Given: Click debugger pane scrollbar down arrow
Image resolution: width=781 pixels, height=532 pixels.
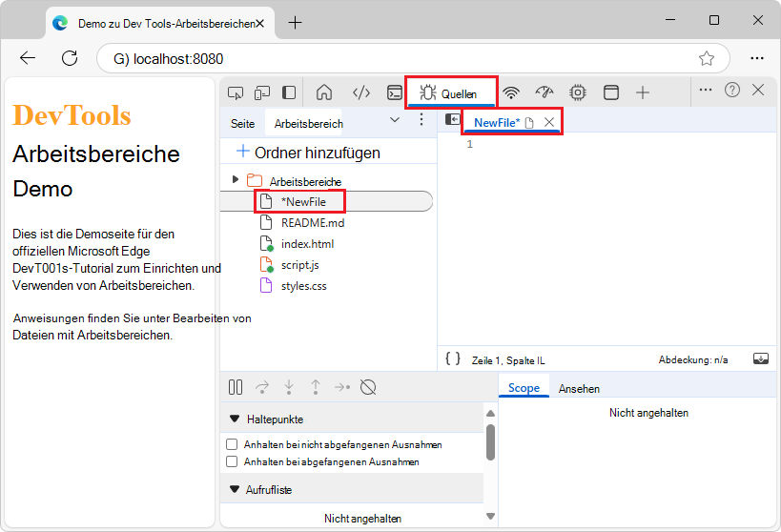Looking at the screenshot, I should (x=490, y=516).
